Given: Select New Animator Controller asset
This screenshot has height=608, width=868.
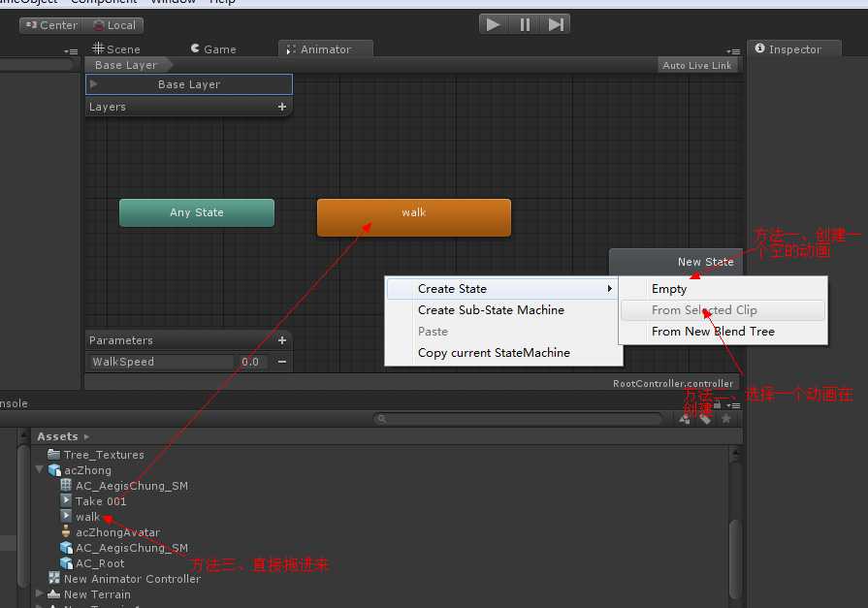Looking at the screenshot, I should click(x=124, y=579).
